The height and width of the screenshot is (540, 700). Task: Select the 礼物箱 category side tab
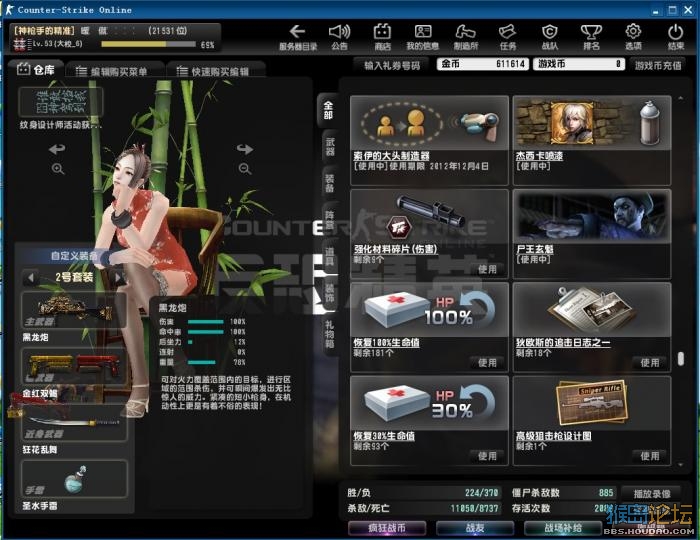(x=330, y=334)
